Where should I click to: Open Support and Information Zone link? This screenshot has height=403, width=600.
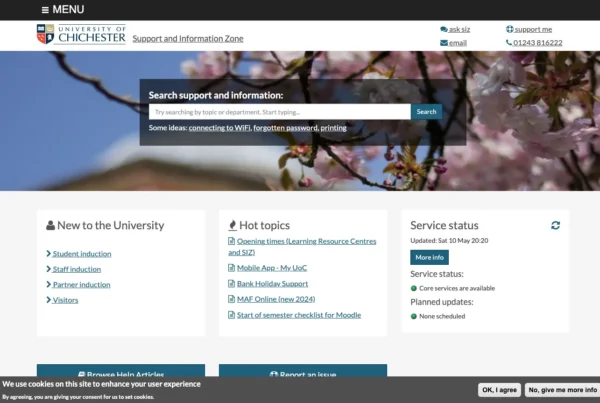tap(188, 39)
